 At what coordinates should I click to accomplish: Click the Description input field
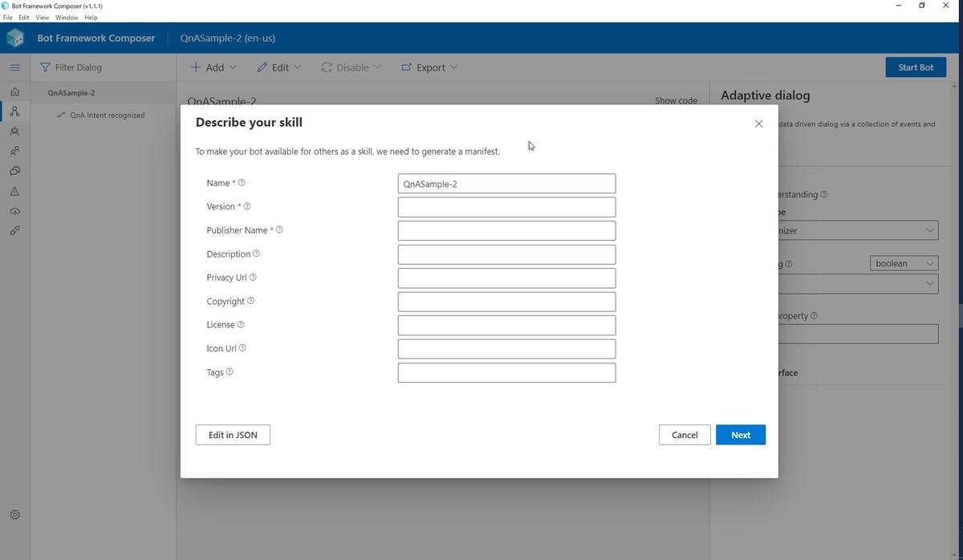tap(506, 254)
